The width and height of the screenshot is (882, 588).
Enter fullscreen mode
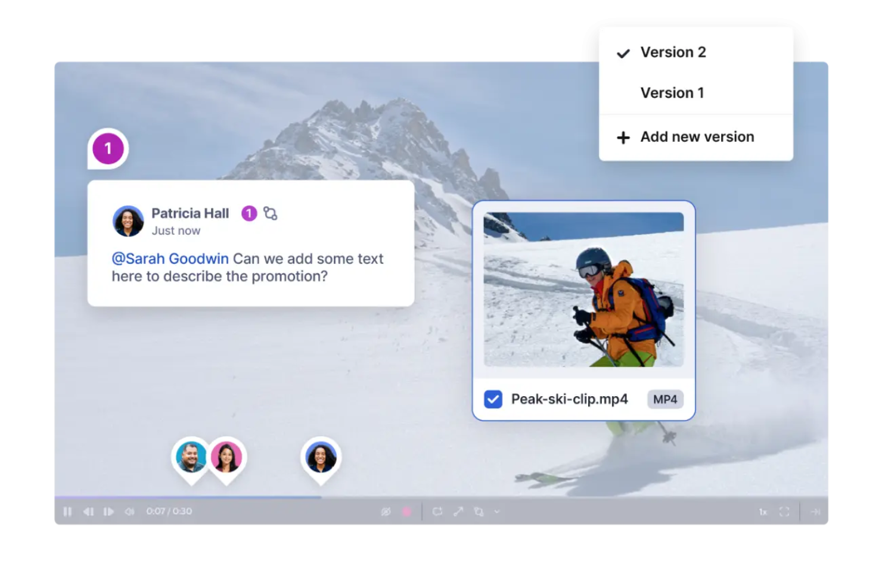point(784,511)
